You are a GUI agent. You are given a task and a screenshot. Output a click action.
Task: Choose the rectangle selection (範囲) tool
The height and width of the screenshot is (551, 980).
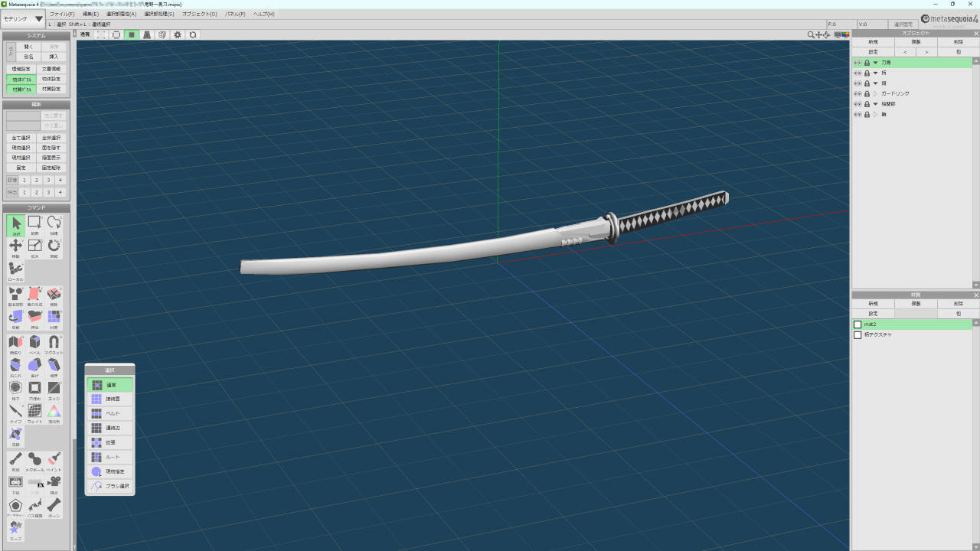tap(34, 225)
